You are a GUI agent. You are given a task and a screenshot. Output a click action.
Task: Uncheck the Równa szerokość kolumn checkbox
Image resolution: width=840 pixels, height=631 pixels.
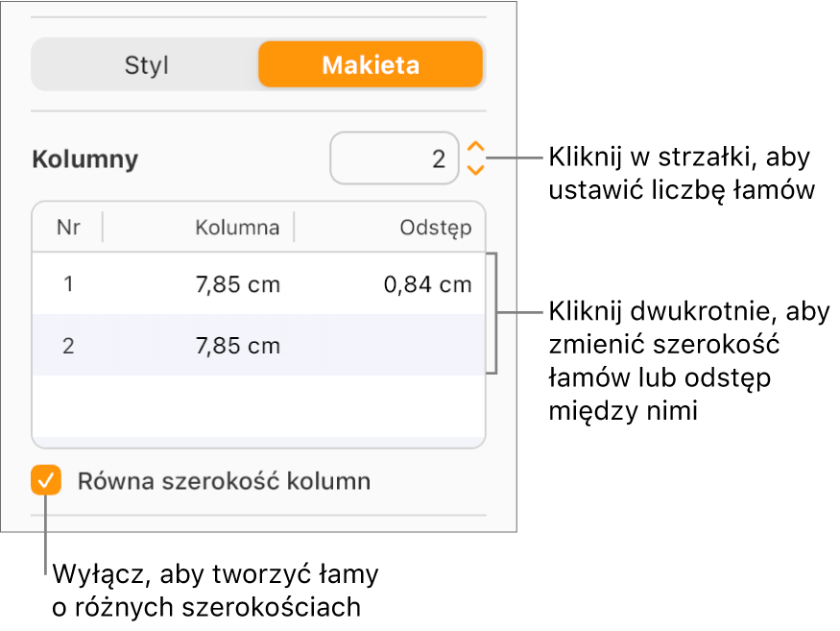(x=45, y=480)
